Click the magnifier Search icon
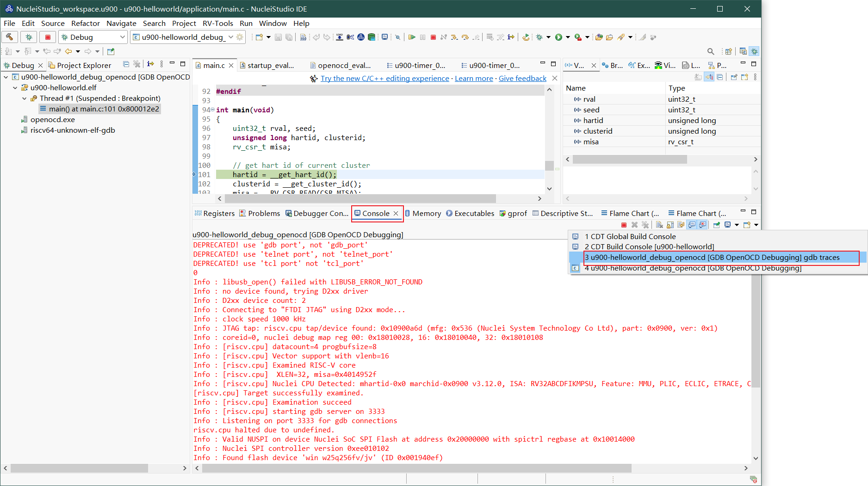 pos(711,51)
